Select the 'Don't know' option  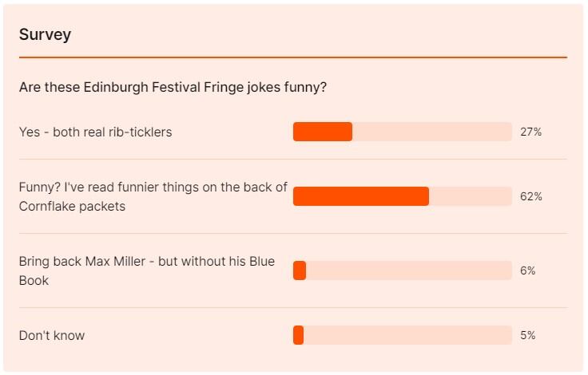[x=52, y=335]
